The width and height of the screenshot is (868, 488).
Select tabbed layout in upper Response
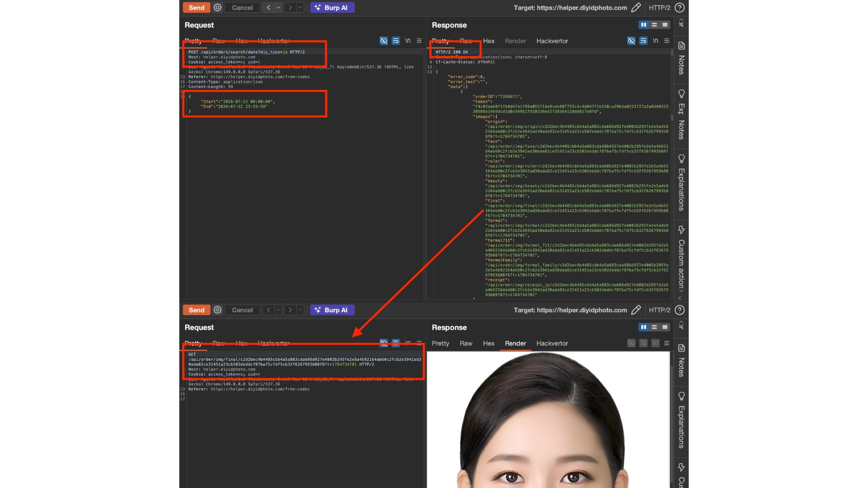(x=665, y=25)
